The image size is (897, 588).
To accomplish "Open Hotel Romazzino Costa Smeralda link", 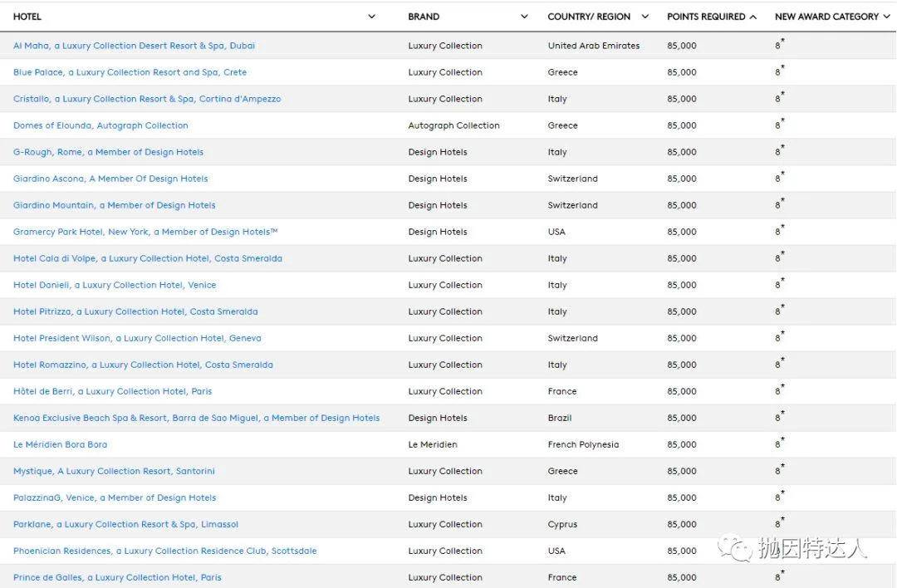I will pos(143,365).
